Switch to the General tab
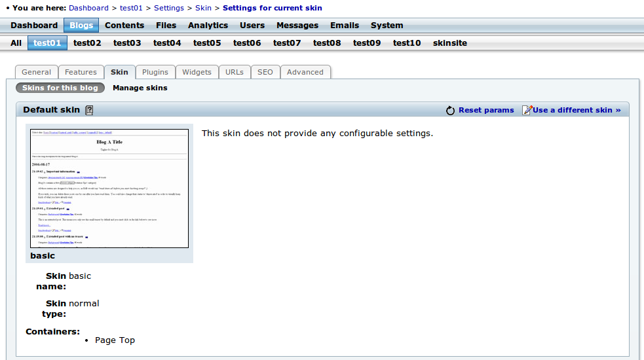This screenshot has height=360, width=644. tap(36, 72)
